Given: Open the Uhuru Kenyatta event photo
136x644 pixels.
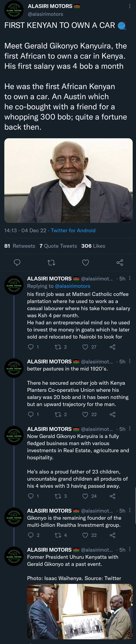Looking at the screenshot, I should point(80,611).
